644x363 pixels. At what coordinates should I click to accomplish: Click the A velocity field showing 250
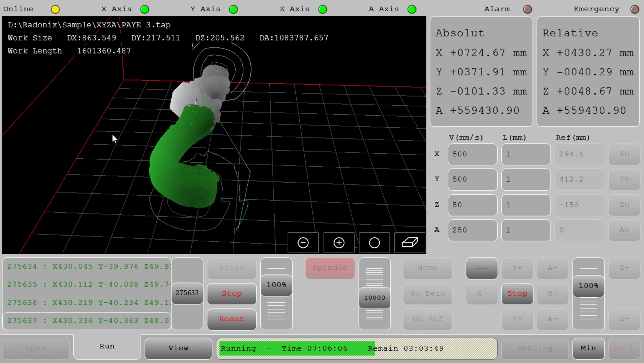click(472, 230)
